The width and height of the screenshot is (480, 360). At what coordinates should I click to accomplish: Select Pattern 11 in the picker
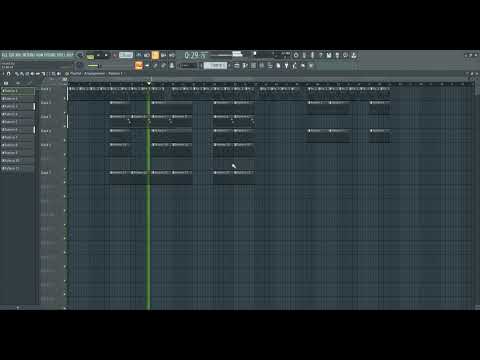tap(18, 168)
